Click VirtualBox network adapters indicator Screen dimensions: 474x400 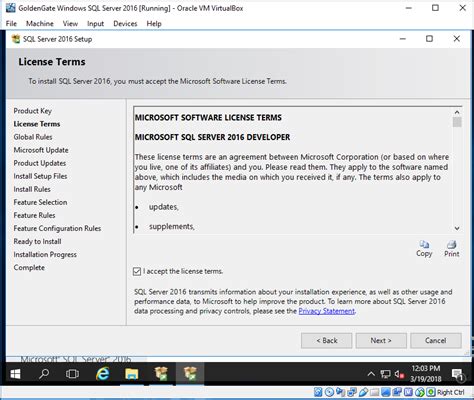click(x=352, y=392)
